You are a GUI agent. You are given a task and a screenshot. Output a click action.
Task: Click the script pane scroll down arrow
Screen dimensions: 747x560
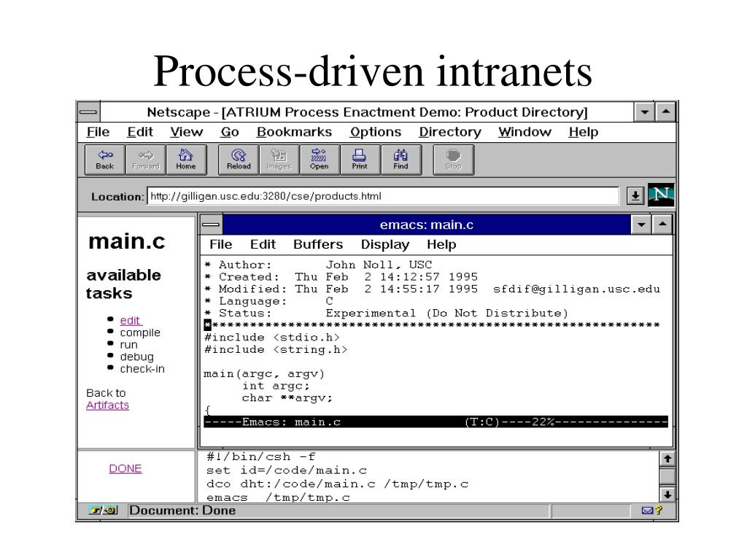point(667,495)
